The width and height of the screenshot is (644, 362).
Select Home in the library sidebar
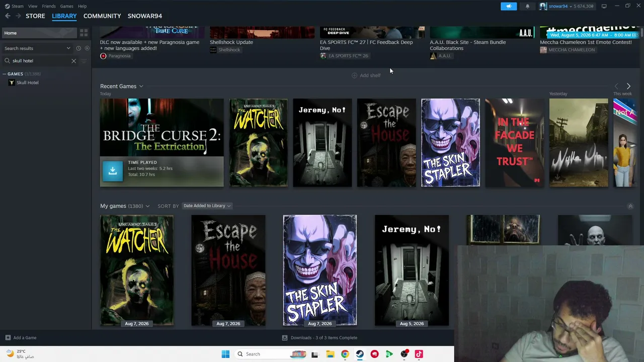tap(39, 33)
